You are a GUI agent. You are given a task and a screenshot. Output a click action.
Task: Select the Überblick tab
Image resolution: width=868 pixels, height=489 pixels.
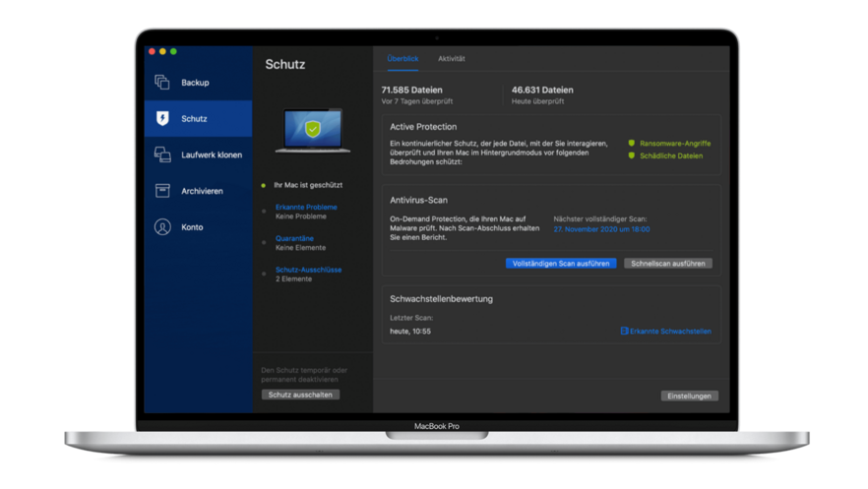click(x=403, y=59)
